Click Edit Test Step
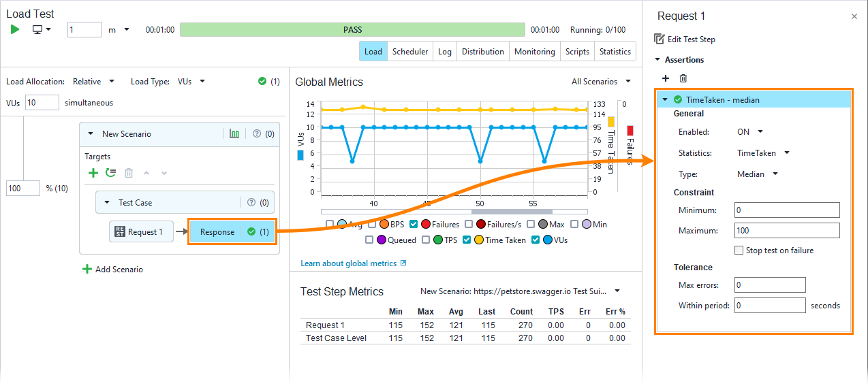The height and width of the screenshot is (388, 868). click(x=692, y=39)
